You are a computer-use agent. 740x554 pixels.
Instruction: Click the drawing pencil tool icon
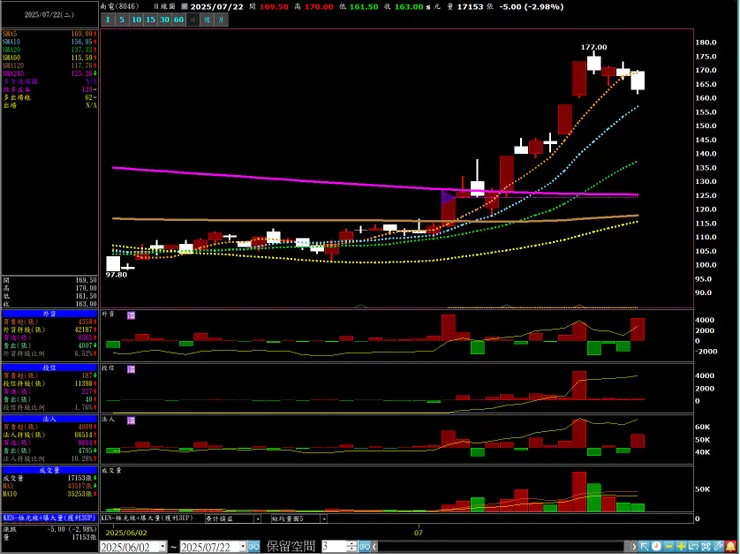click(718, 546)
